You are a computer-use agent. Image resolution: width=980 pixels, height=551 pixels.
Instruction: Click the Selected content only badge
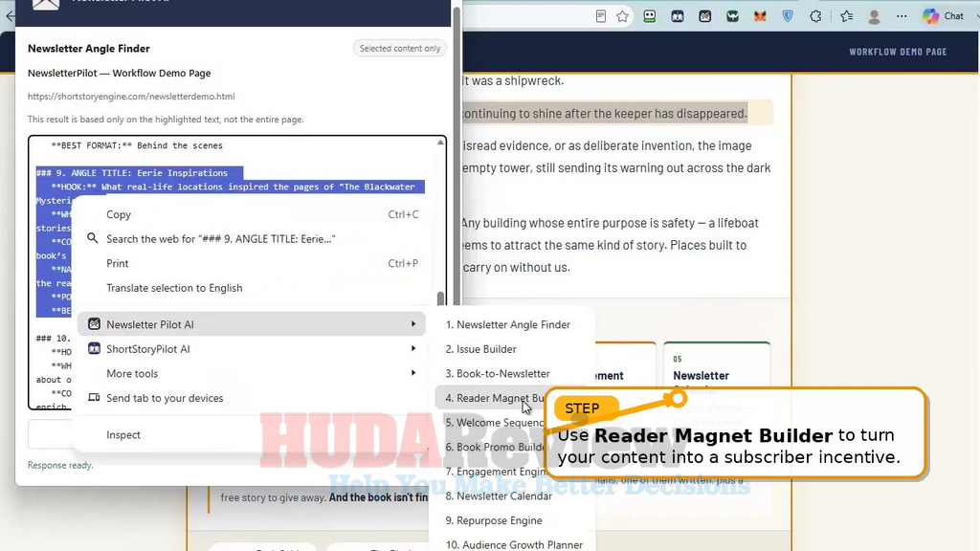(x=400, y=48)
